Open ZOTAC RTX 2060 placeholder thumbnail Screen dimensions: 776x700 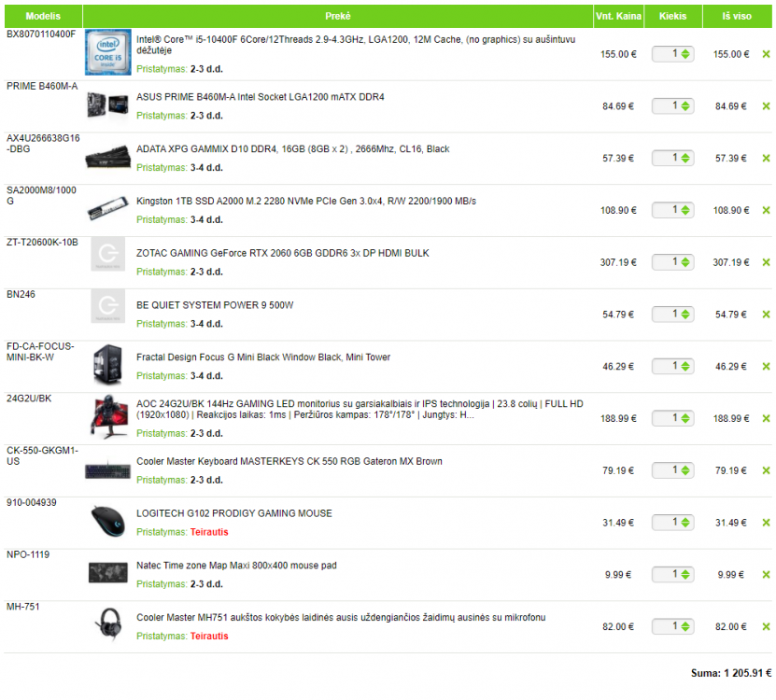pyautogui.click(x=108, y=254)
